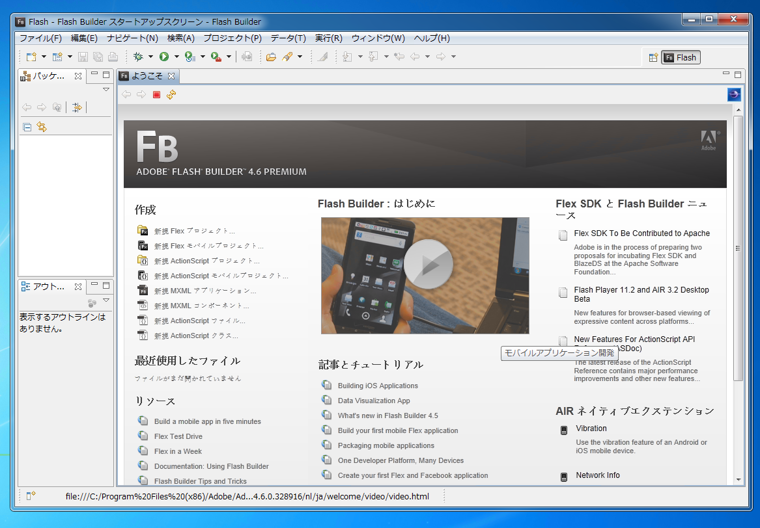Open the Building iOS Applications article
Screen dimensions: 760x528
(x=378, y=385)
